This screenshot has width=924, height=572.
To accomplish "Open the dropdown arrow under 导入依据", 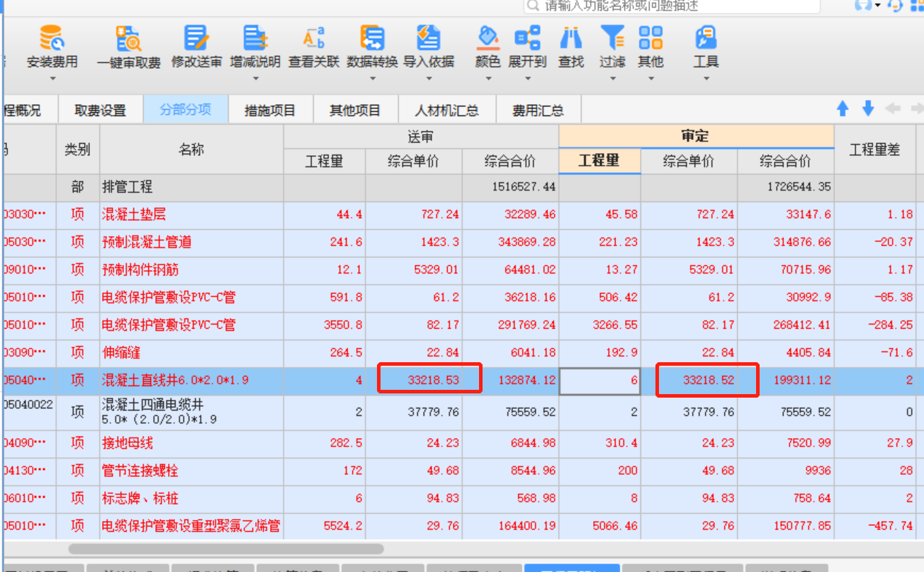I will [x=428, y=79].
